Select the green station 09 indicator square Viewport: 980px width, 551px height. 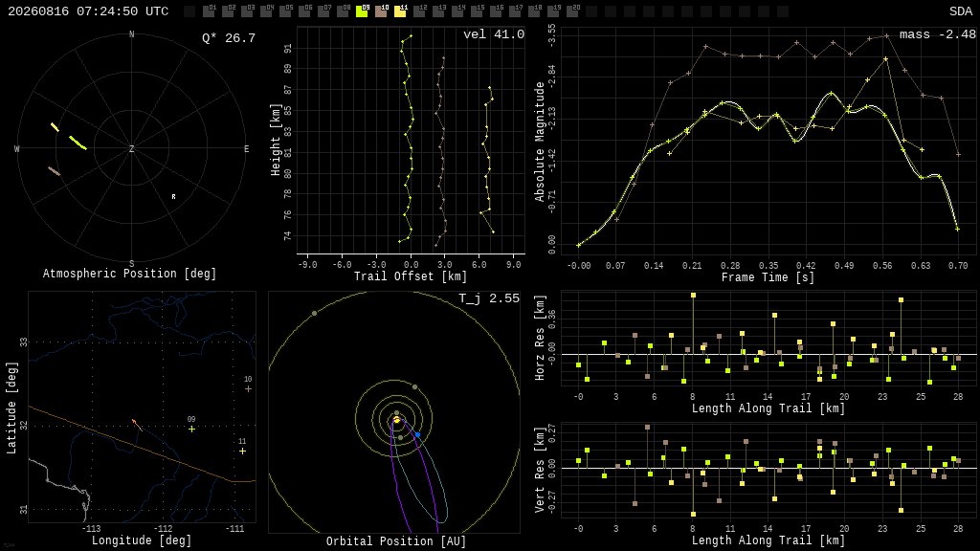(x=361, y=11)
